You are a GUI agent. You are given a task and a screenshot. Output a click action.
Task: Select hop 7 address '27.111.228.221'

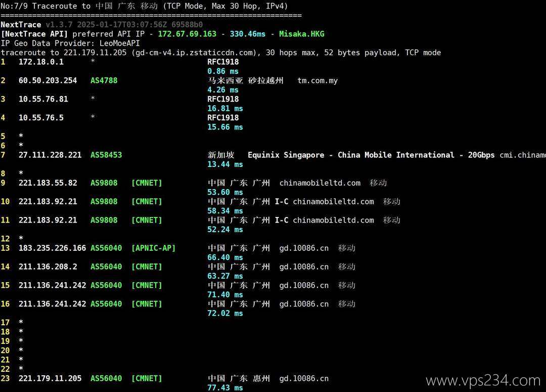coord(50,155)
